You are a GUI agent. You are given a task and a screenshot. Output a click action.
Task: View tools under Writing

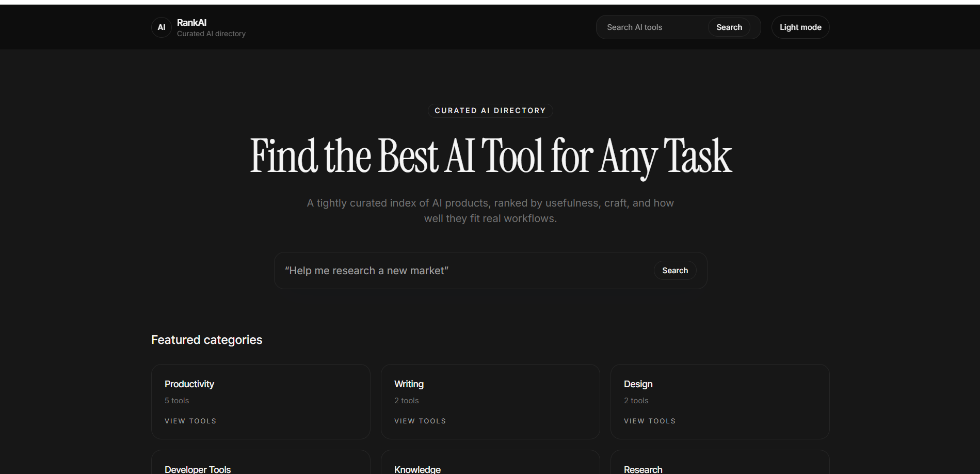pos(420,421)
